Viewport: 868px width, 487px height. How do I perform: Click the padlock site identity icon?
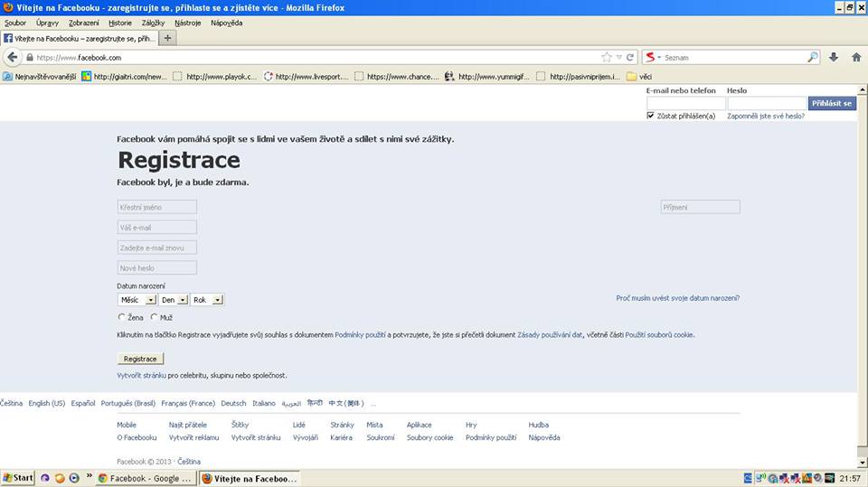[30, 58]
